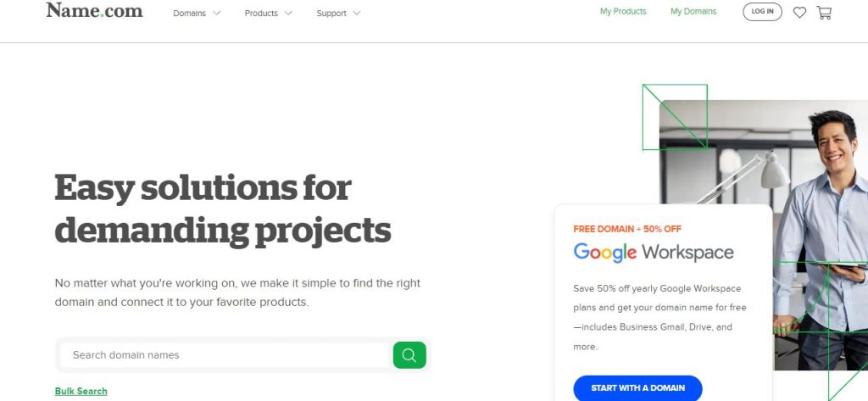
Task: Click the Google Workspace logo
Action: coord(654,253)
